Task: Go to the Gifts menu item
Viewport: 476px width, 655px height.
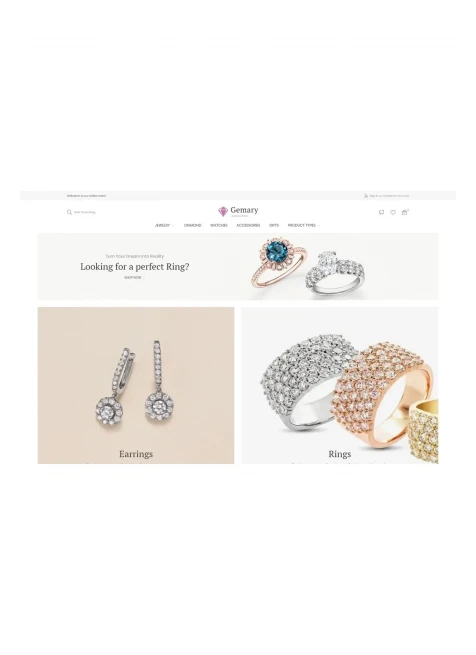Action: (x=274, y=225)
